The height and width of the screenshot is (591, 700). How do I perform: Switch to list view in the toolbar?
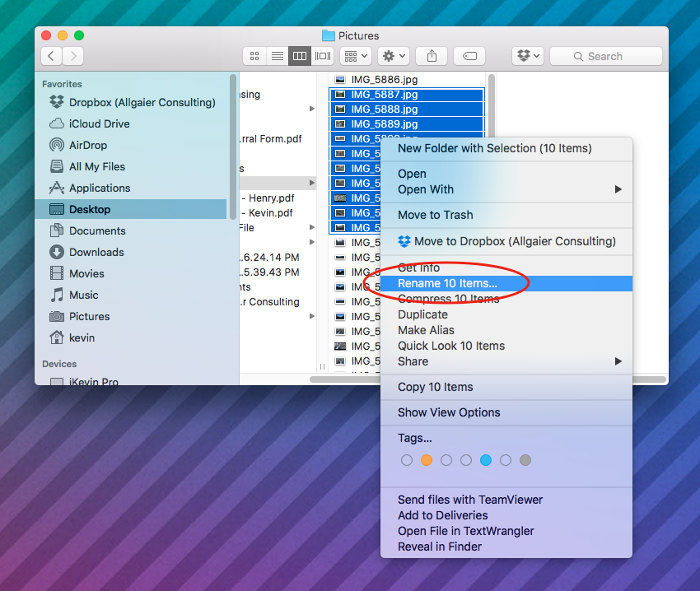(x=277, y=56)
